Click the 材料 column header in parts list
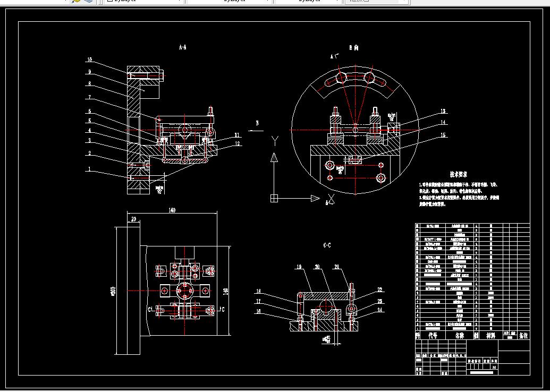The image size is (550, 392). click(490, 336)
